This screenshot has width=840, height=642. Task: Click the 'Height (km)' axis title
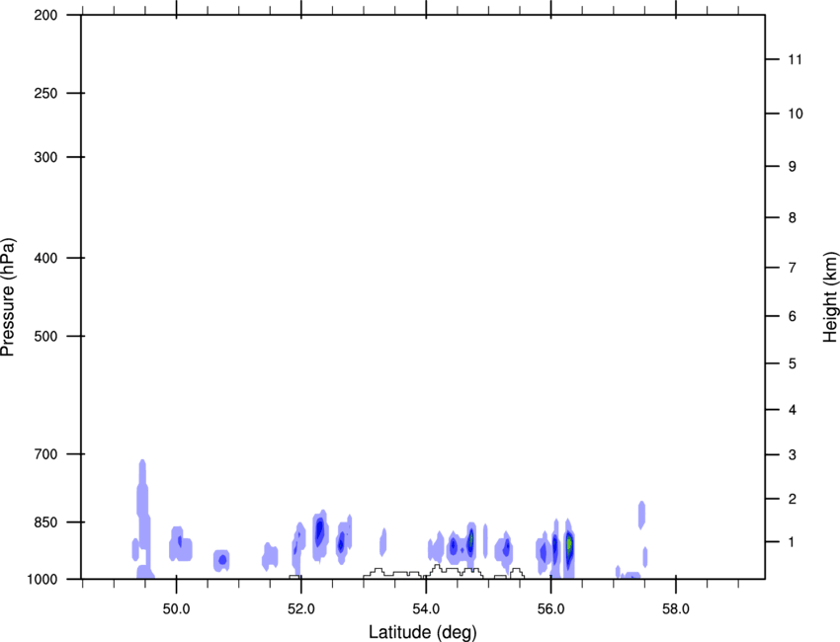tap(830, 296)
